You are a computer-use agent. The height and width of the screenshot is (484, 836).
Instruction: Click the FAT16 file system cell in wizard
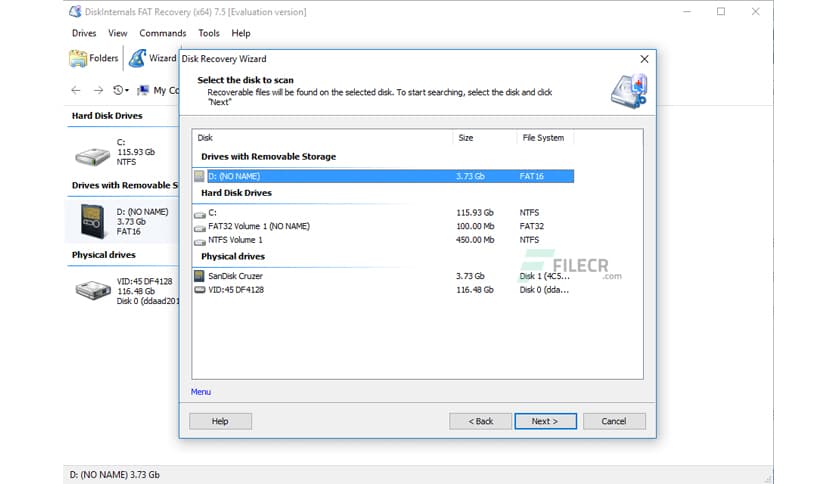pos(532,176)
